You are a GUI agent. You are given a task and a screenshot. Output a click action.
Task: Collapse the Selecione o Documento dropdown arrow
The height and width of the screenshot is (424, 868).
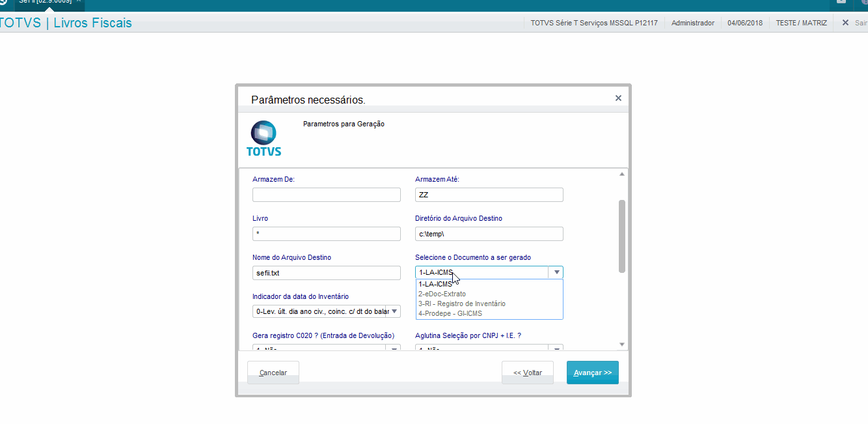tap(556, 273)
